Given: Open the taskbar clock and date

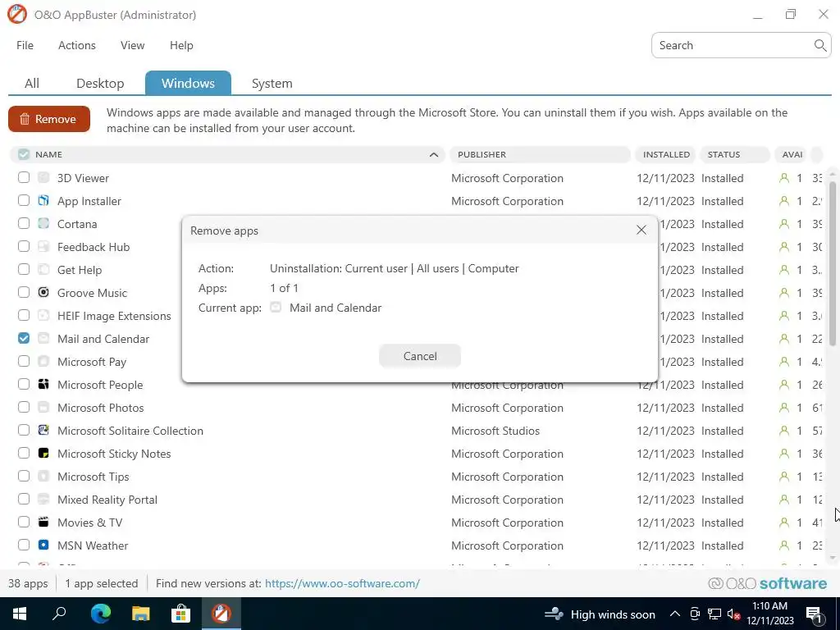Looking at the screenshot, I should click(769, 614).
